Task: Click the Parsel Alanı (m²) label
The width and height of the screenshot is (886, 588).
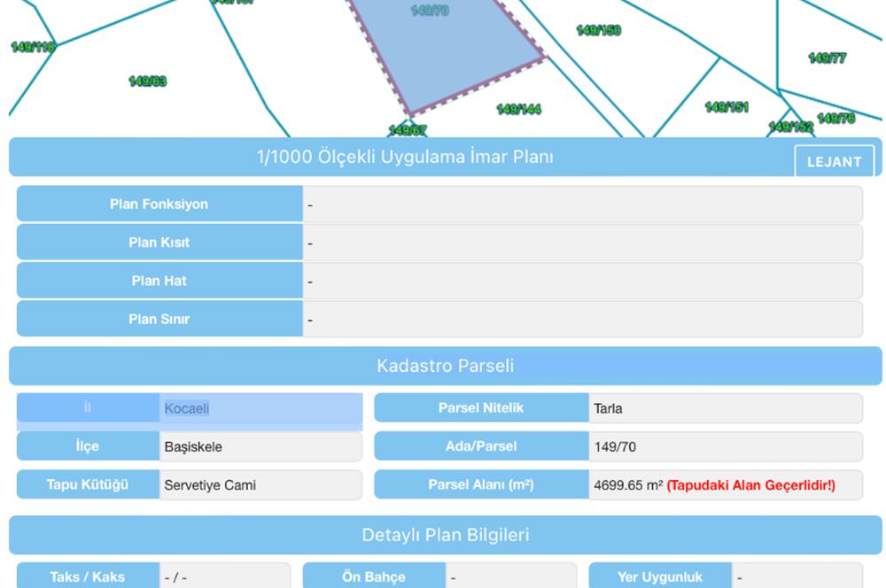Action: [481, 484]
